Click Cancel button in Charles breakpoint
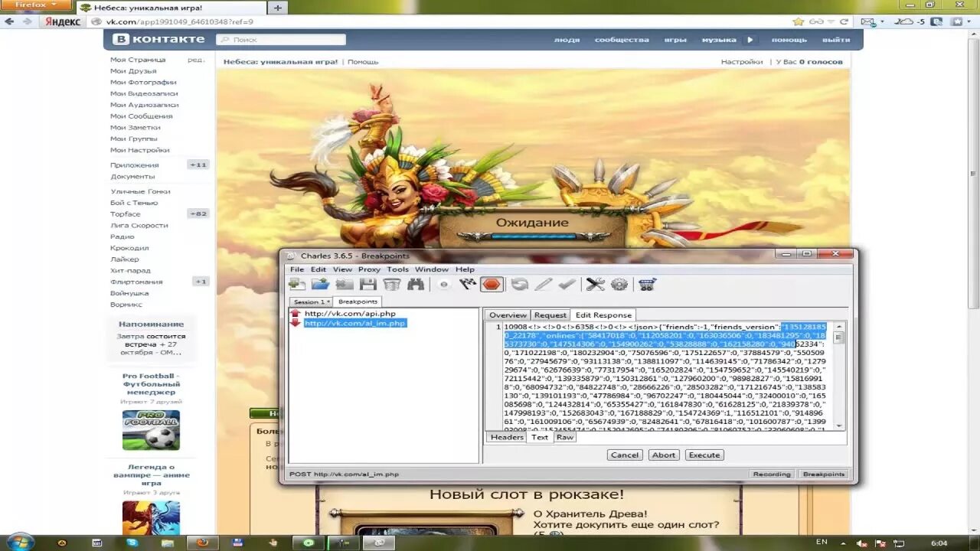 pos(625,455)
